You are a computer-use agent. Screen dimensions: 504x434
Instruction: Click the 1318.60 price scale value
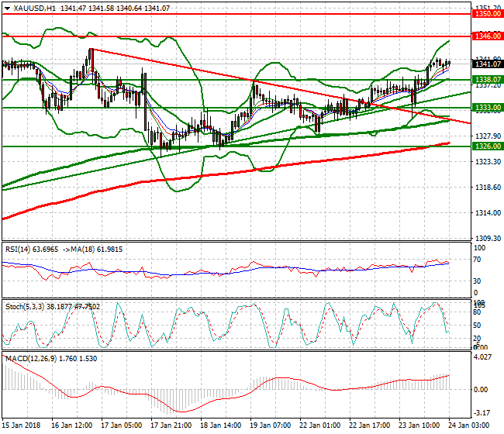tap(488, 188)
